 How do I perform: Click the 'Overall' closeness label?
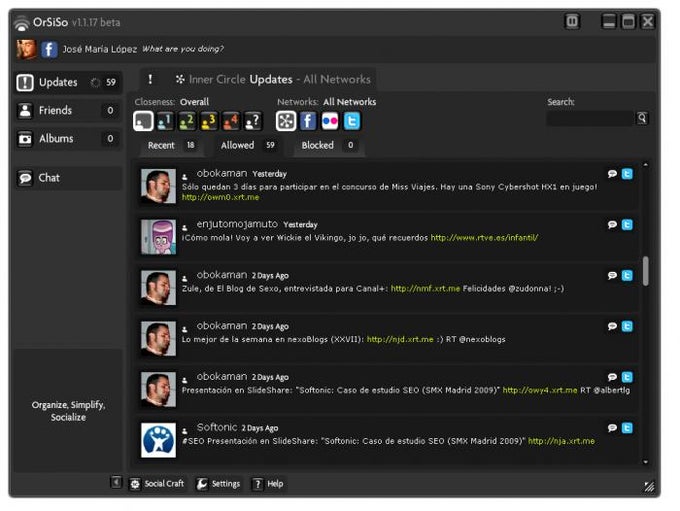(x=194, y=102)
